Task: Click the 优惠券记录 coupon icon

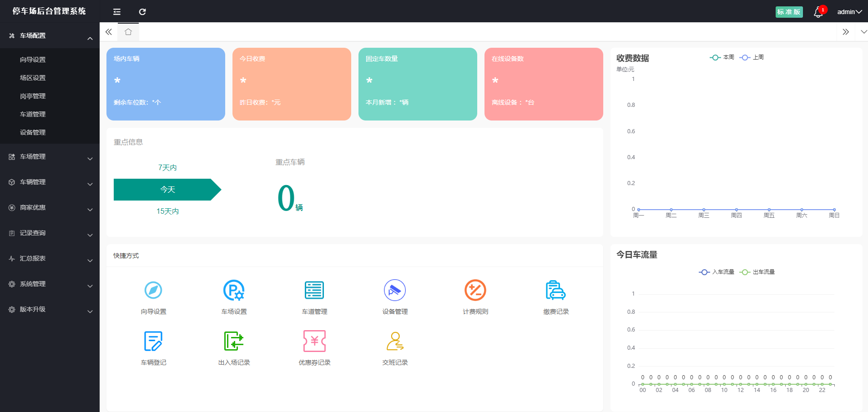Action: [x=314, y=341]
